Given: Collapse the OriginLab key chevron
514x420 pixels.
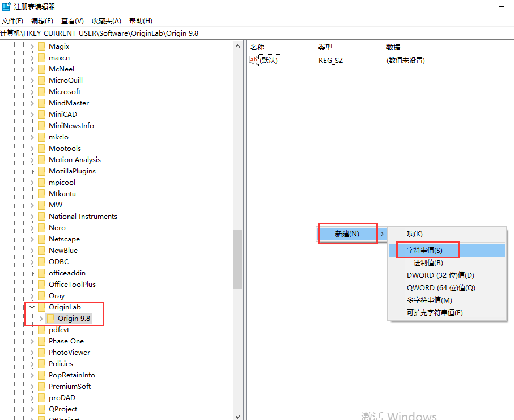Looking at the screenshot, I should click(x=32, y=307).
